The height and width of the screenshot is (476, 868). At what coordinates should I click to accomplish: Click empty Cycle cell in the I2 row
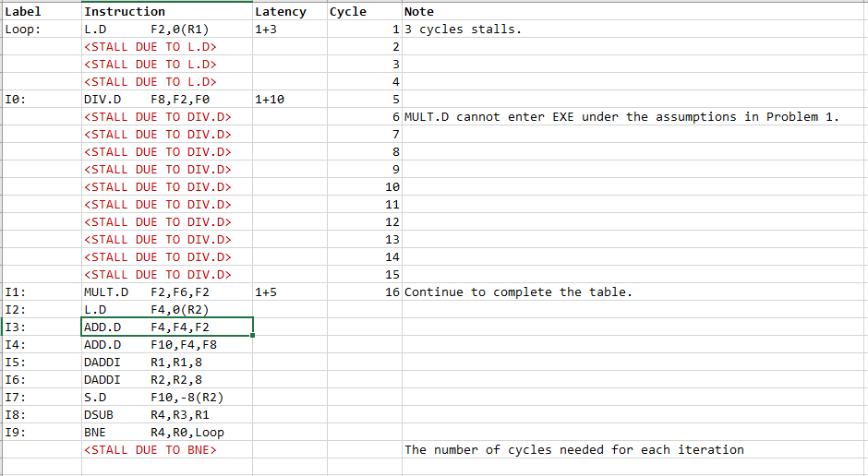click(365, 310)
